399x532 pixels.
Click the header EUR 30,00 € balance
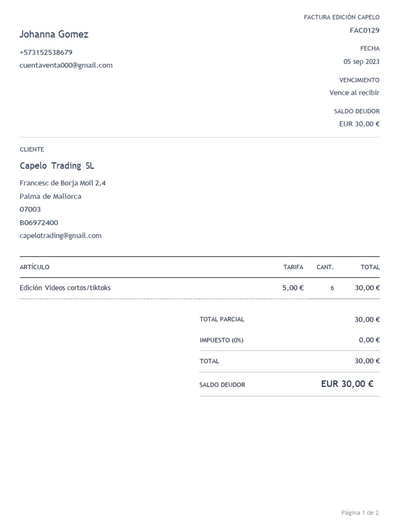pos(360,124)
